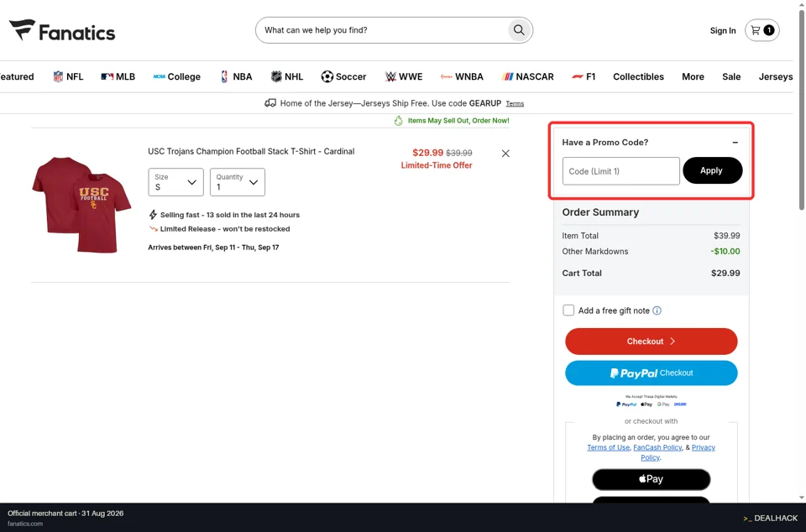Click the lightning bolt Selling fast icon
Screen dimensions: 806x532
pyautogui.click(x=153, y=215)
